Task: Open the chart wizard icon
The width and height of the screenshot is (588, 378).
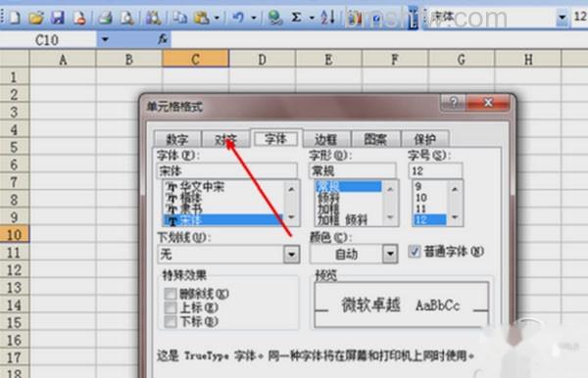Action: point(355,18)
